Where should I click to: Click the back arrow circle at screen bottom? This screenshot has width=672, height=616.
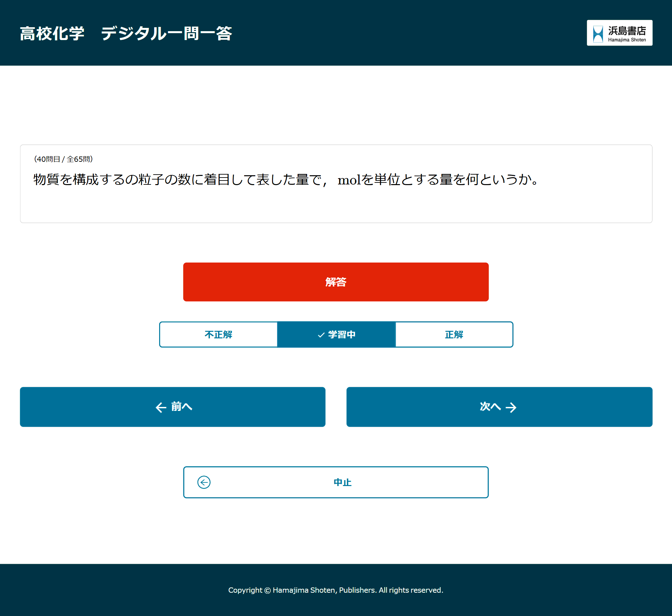pos(204,482)
